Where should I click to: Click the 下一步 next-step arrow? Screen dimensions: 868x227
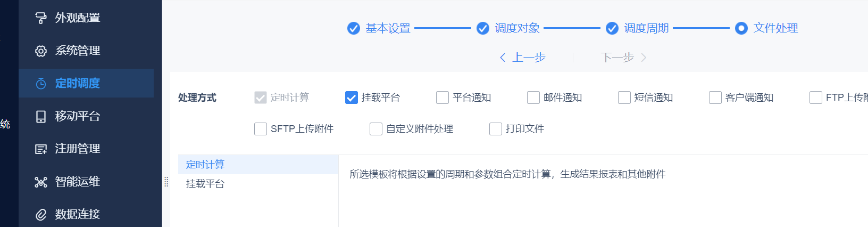(644, 58)
